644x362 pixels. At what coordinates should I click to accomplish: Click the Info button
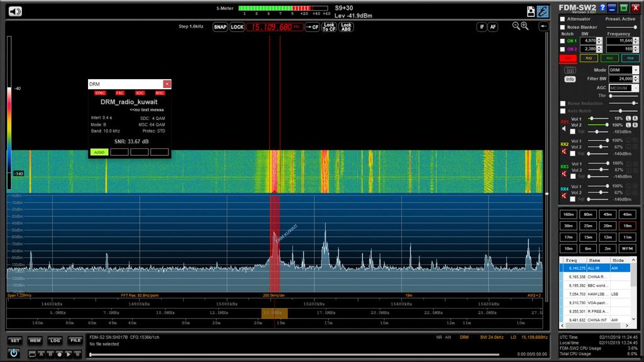click(x=570, y=79)
